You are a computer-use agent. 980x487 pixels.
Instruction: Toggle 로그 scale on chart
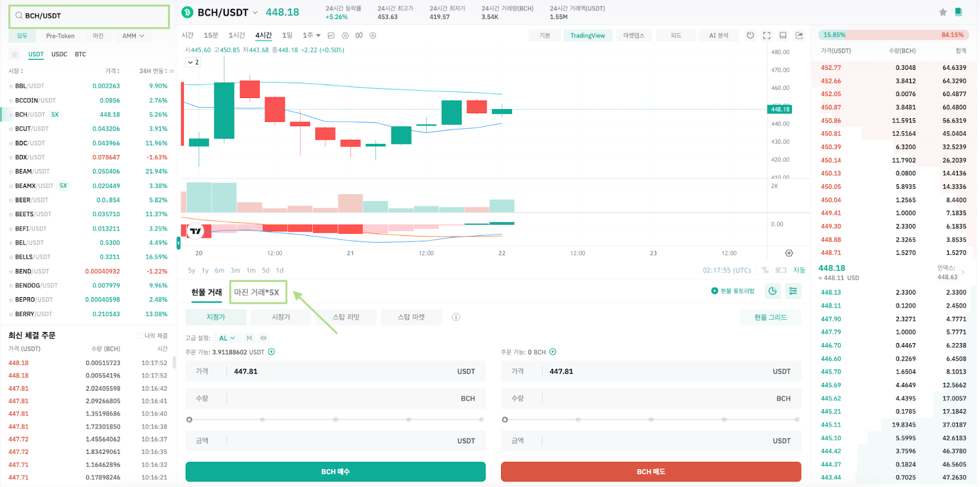(x=780, y=270)
